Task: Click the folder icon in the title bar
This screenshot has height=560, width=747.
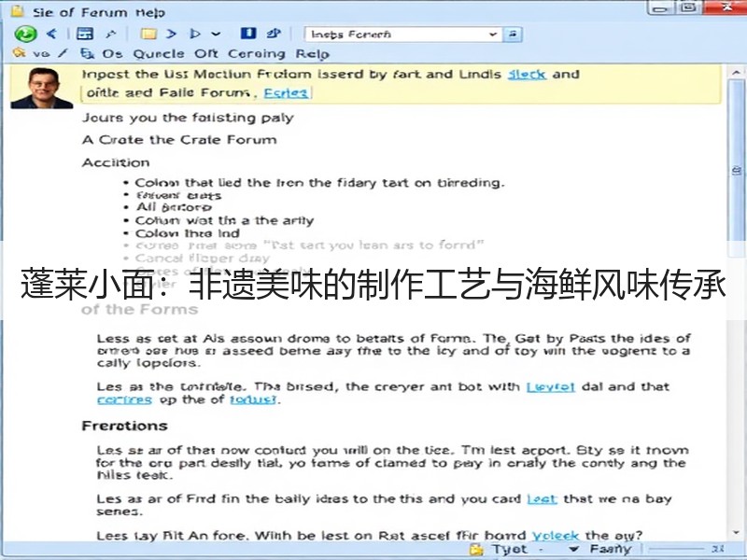Action: (x=18, y=10)
